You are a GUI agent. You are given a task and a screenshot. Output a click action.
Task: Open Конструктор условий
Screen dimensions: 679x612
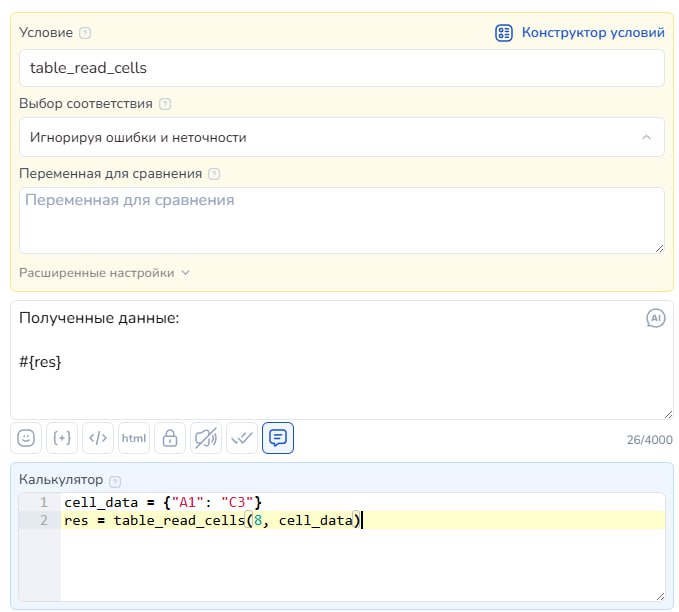tap(581, 33)
